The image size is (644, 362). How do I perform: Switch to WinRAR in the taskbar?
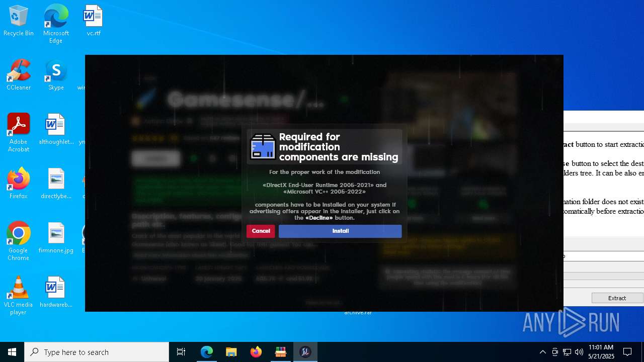coord(280,352)
